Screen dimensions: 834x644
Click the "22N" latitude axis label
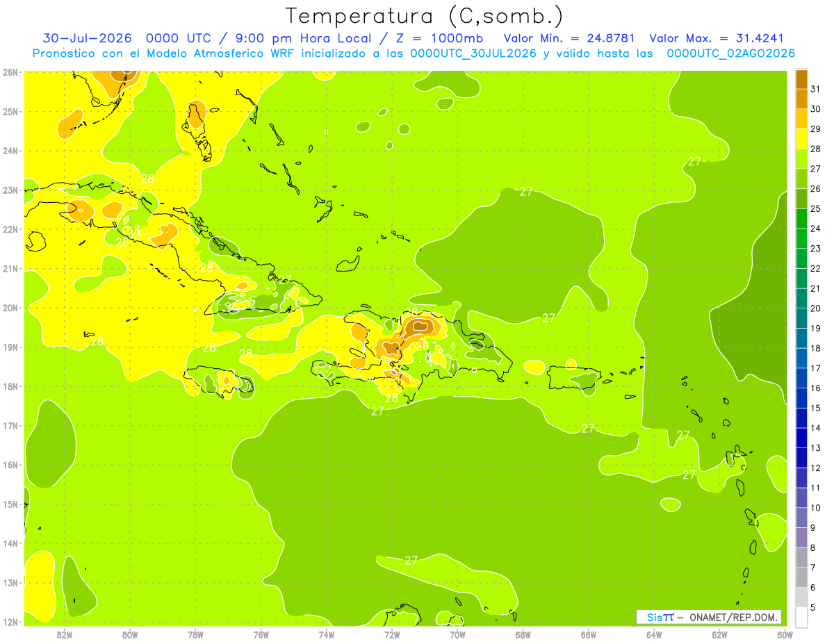click(10, 229)
